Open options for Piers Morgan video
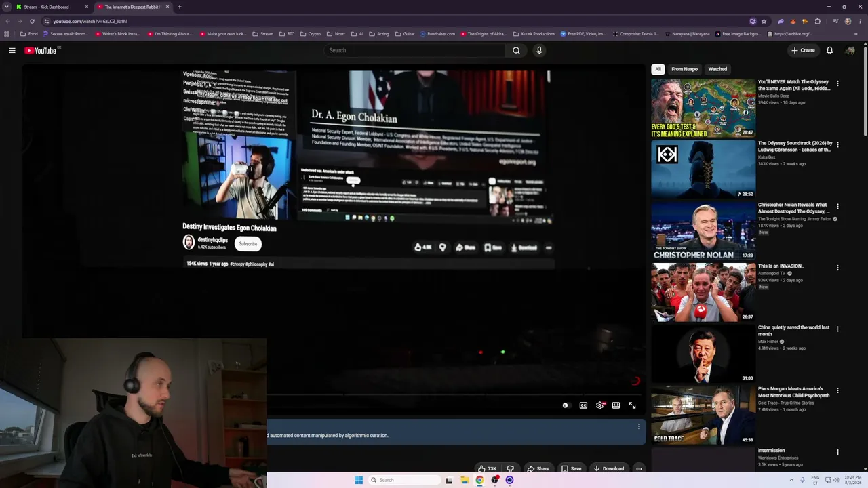 pos(837,390)
